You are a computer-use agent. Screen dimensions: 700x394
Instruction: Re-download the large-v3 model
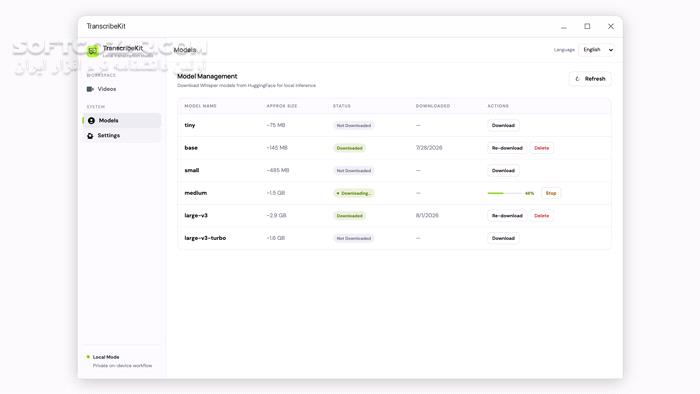[x=507, y=216]
